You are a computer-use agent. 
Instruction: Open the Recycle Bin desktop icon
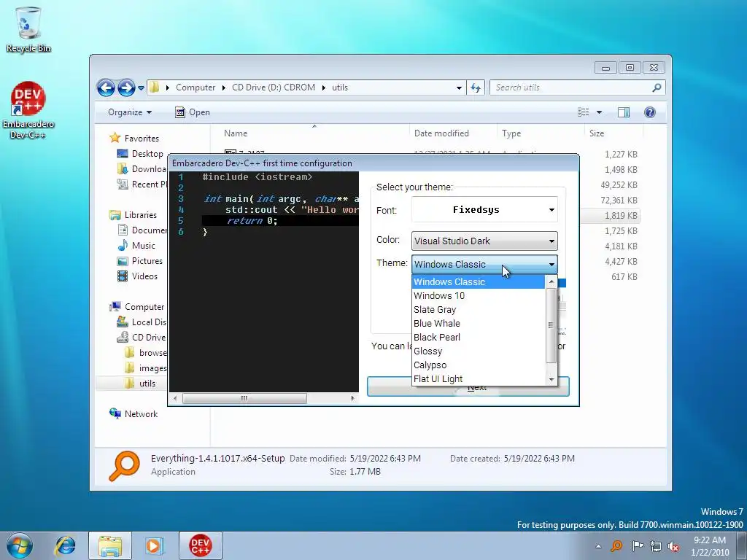(x=28, y=29)
